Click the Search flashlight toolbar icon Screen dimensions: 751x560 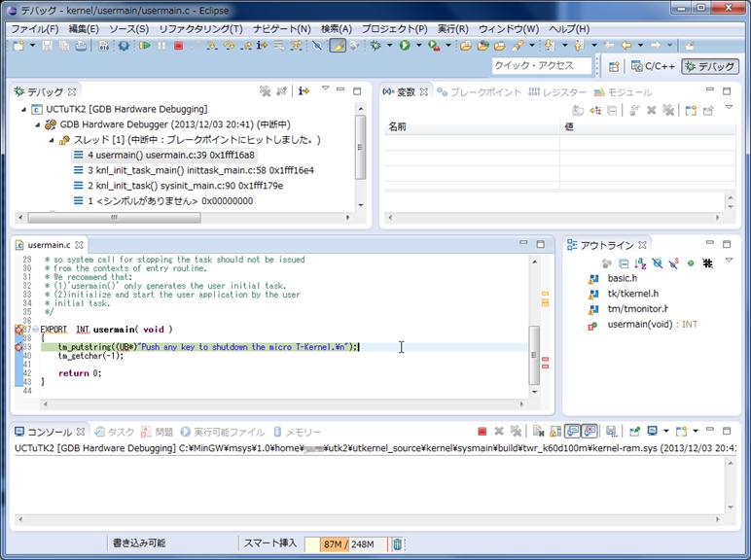[x=518, y=46]
